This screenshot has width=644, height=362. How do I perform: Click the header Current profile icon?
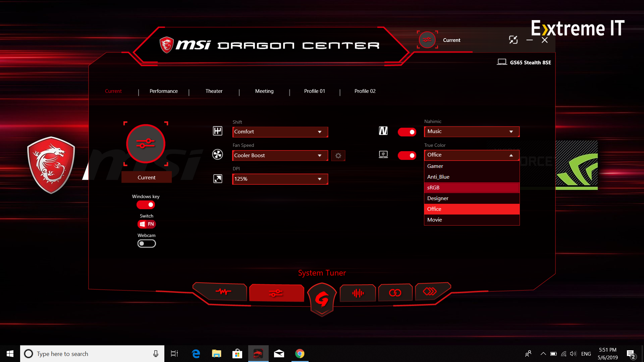[x=427, y=40]
